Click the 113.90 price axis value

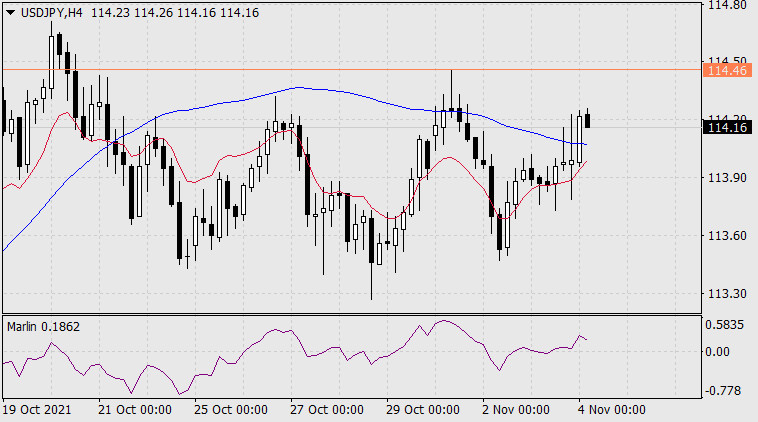[727, 178]
